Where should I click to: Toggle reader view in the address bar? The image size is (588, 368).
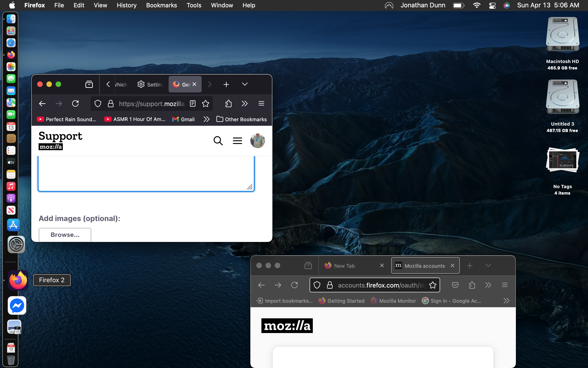pos(193,104)
